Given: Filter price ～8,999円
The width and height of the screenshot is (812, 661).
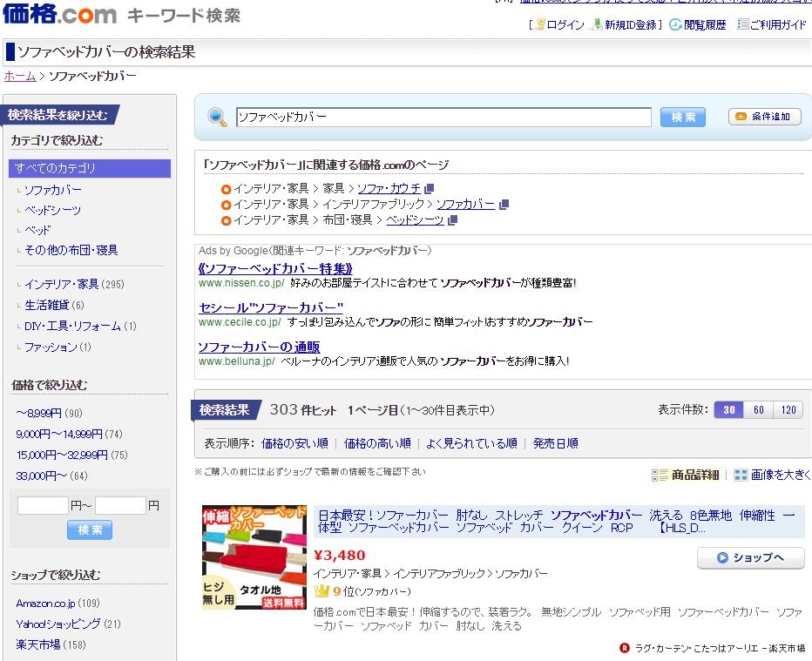Looking at the screenshot, I should (x=49, y=413).
